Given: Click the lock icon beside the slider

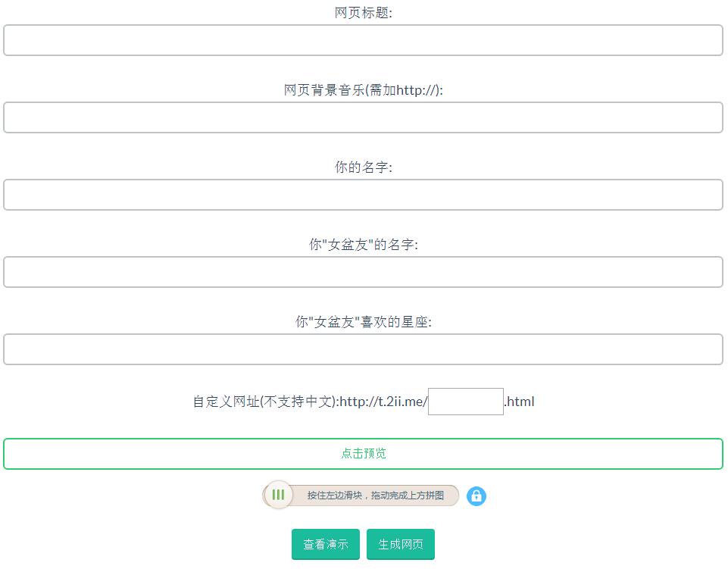Looking at the screenshot, I should coord(476,496).
